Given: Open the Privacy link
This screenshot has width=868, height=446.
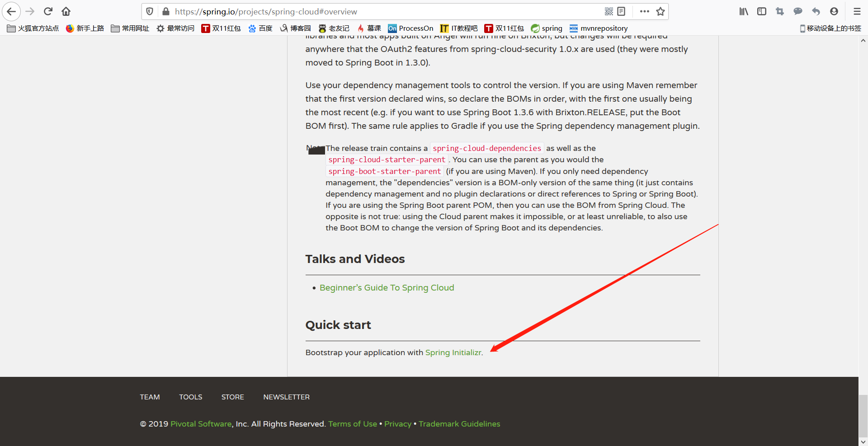Looking at the screenshot, I should point(398,424).
